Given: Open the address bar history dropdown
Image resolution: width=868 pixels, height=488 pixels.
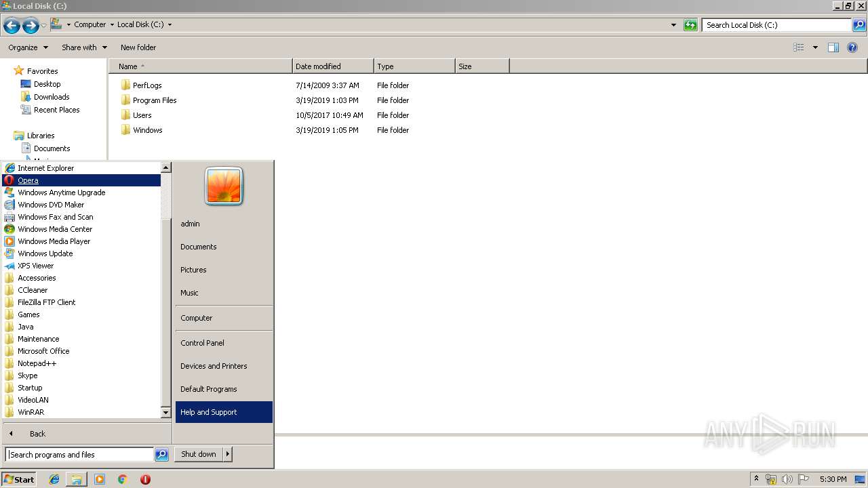Looking at the screenshot, I should [673, 25].
